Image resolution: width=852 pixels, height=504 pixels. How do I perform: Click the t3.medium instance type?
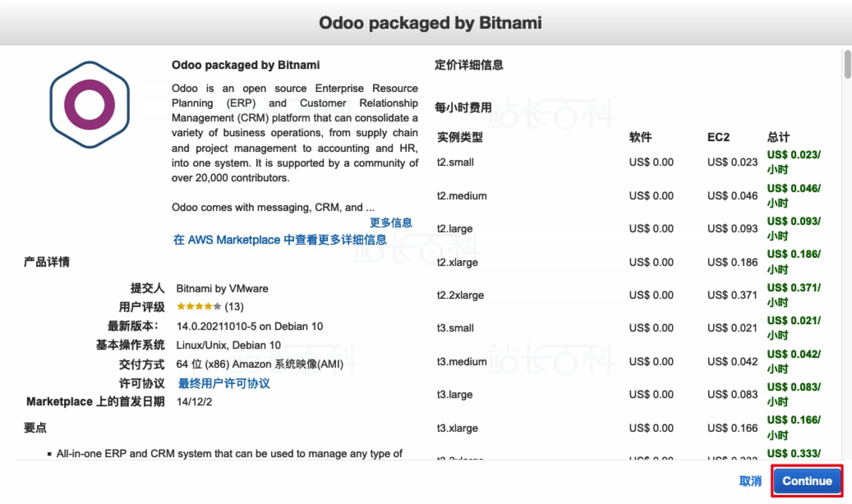coord(462,362)
